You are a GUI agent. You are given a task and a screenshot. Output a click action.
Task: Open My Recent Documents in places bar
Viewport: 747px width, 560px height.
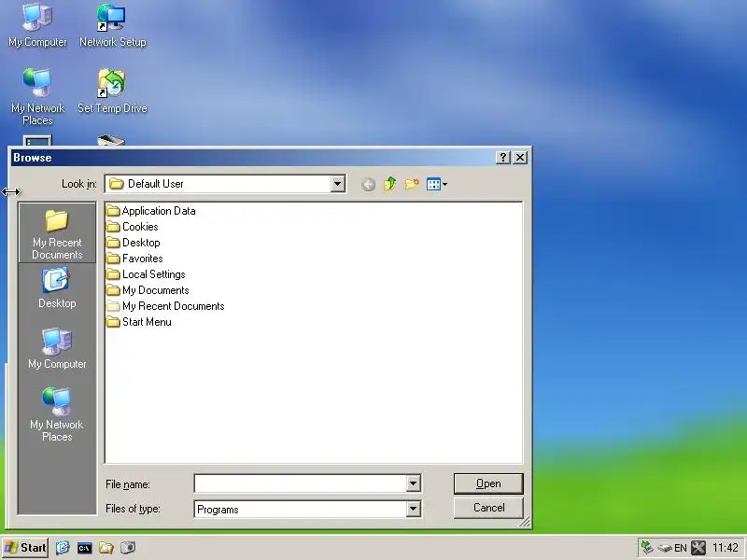(57, 234)
